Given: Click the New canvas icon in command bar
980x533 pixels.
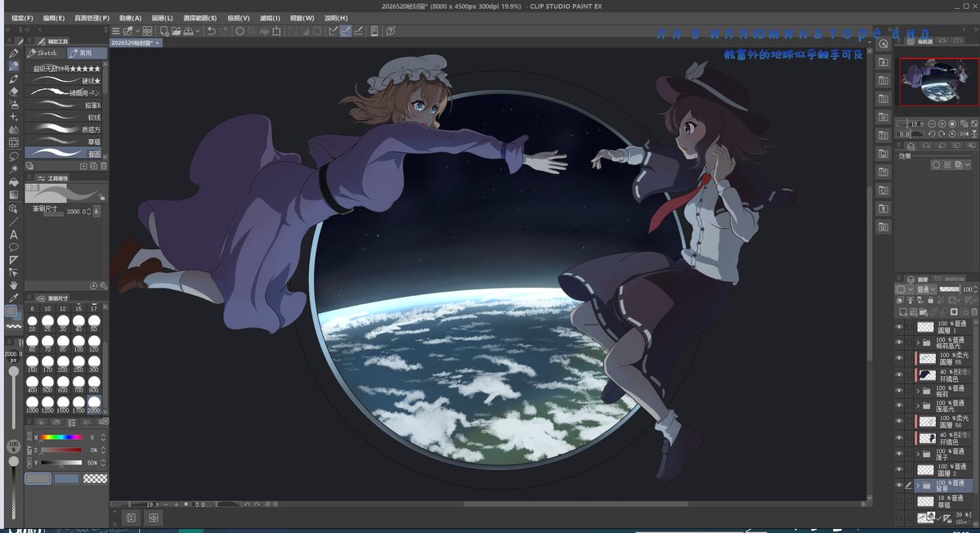Looking at the screenshot, I should point(163,30).
